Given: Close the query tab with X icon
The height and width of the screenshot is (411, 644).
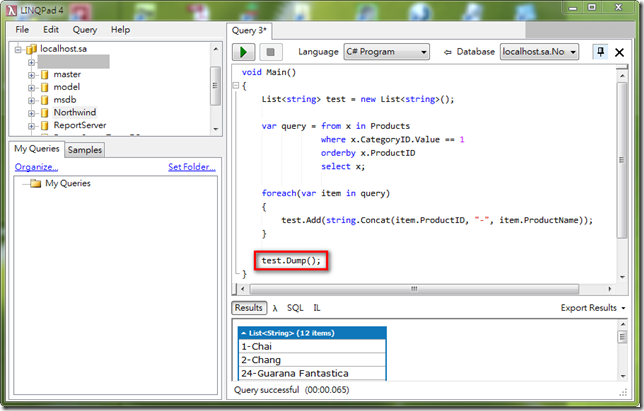Looking at the screenshot, I should [620, 52].
